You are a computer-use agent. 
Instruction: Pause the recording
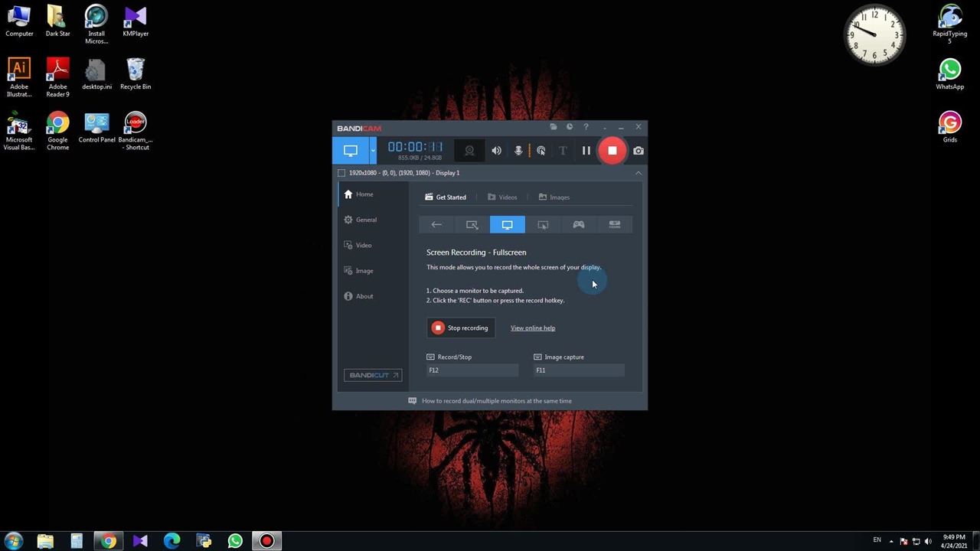(x=586, y=151)
